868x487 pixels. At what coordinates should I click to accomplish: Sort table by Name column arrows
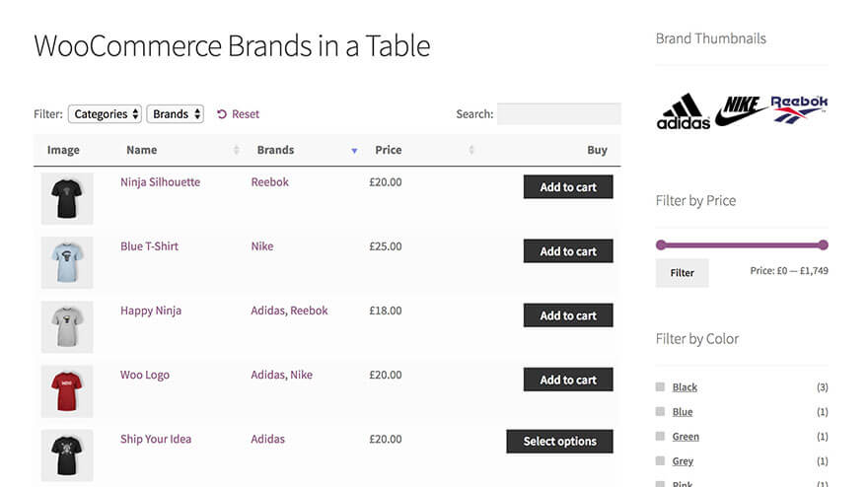coord(236,151)
